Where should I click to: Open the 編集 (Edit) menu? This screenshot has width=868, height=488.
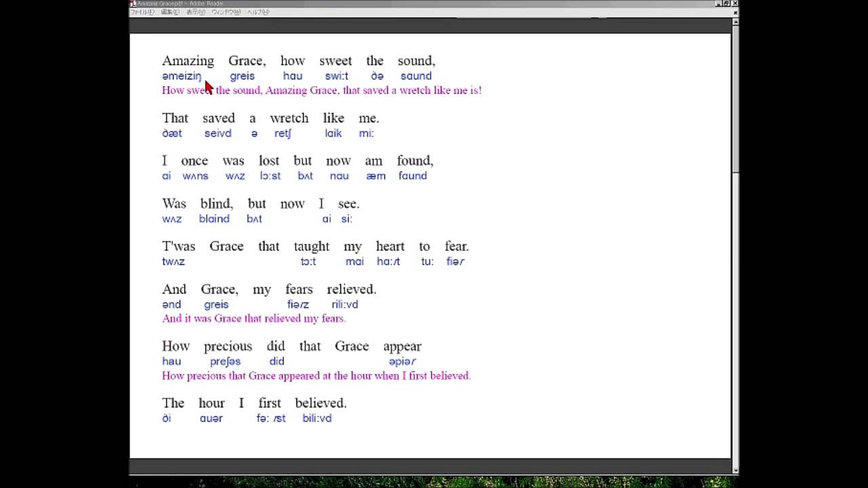170,12
